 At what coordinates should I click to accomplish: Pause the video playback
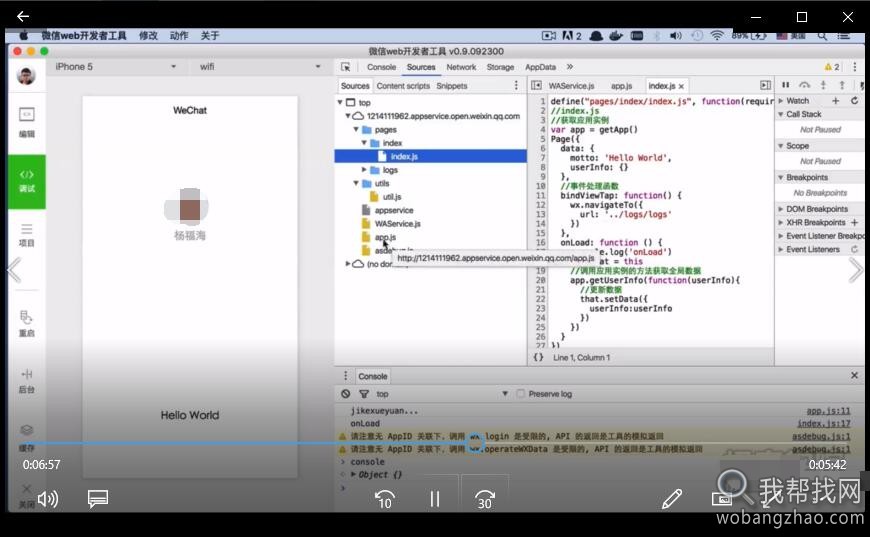point(435,499)
